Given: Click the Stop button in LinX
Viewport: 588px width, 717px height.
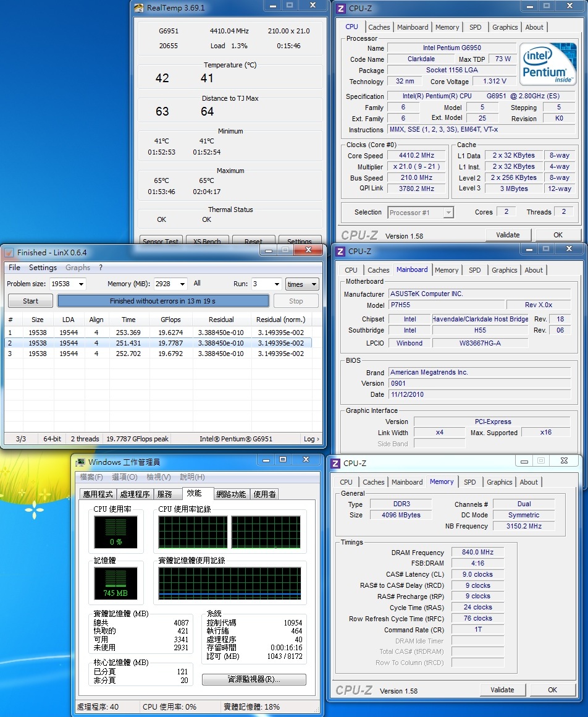Looking at the screenshot, I should coord(296,301).
